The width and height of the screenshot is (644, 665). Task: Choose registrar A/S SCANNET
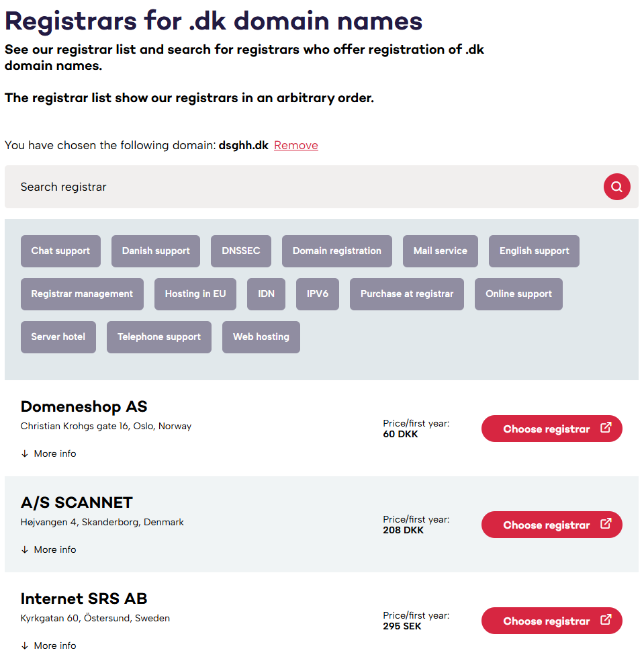(546, 525)
